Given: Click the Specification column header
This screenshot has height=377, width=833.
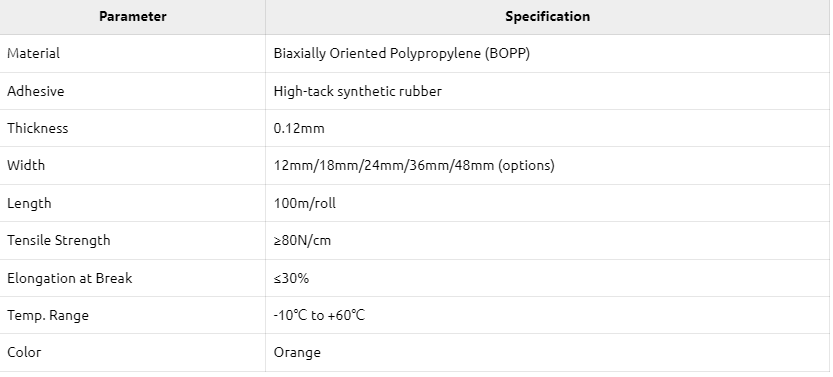Looking at the screenshot, I should tap(547, 16).
